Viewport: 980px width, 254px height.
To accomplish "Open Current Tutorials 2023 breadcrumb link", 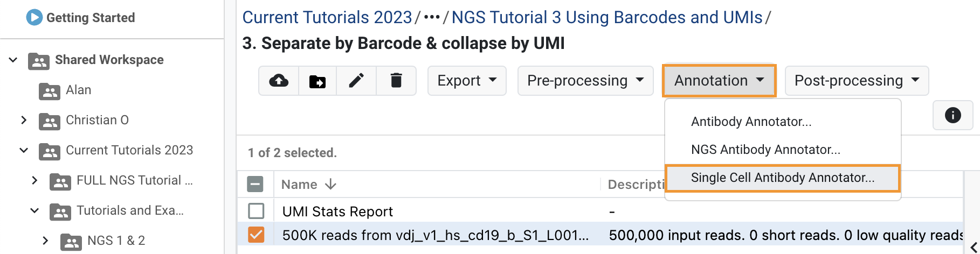I will (x=327, y=17).
